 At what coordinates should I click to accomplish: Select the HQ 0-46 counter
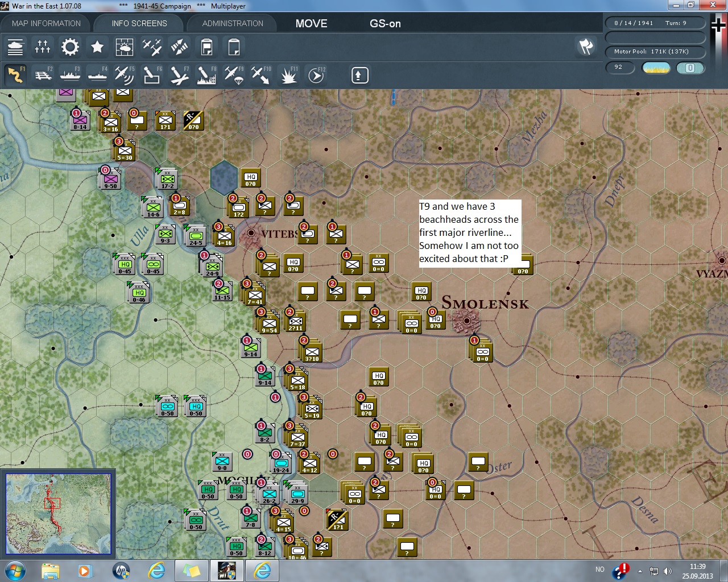pos(139,292)
